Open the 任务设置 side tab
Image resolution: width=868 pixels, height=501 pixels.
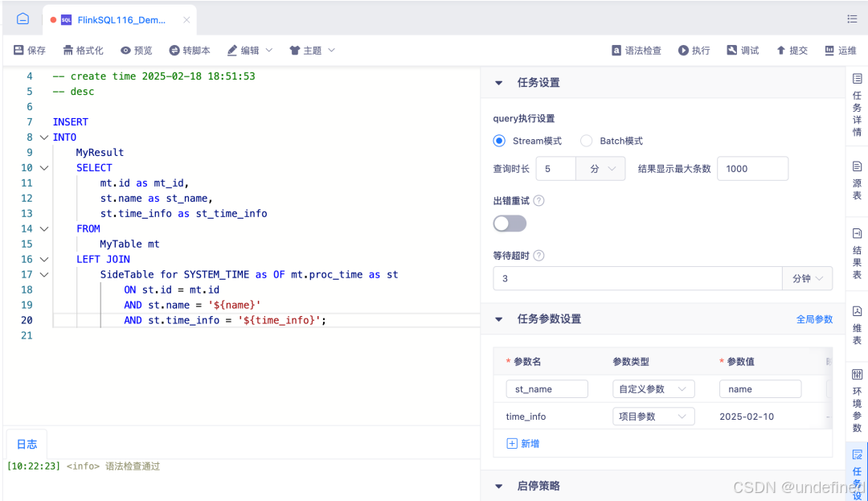857,474
